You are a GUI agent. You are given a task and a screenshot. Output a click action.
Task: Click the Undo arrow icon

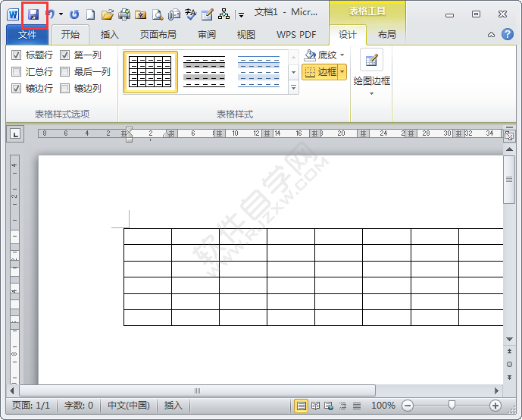tap(50, 14)
